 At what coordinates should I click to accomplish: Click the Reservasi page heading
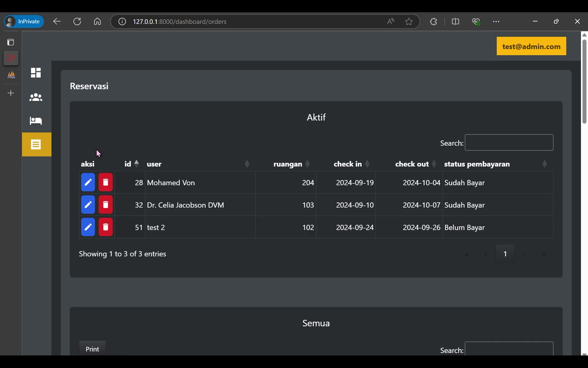(x=89, y=86)
